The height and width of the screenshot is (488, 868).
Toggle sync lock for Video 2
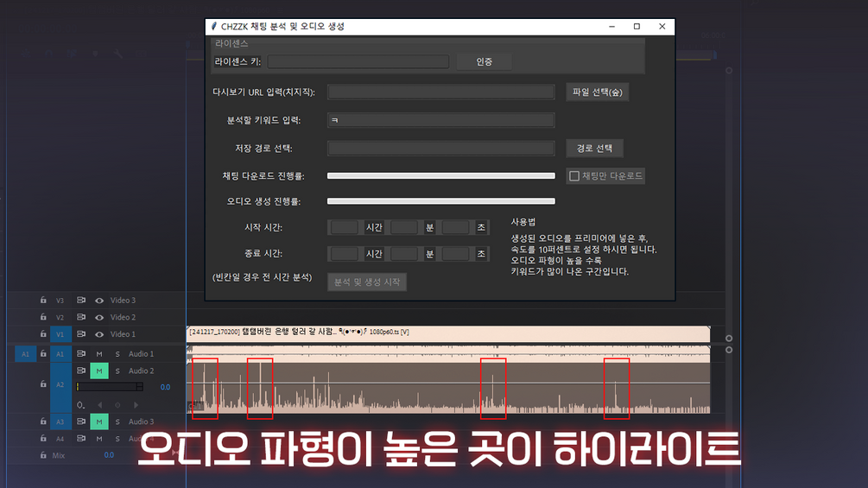pyautogui.click(x=81, y=317)
